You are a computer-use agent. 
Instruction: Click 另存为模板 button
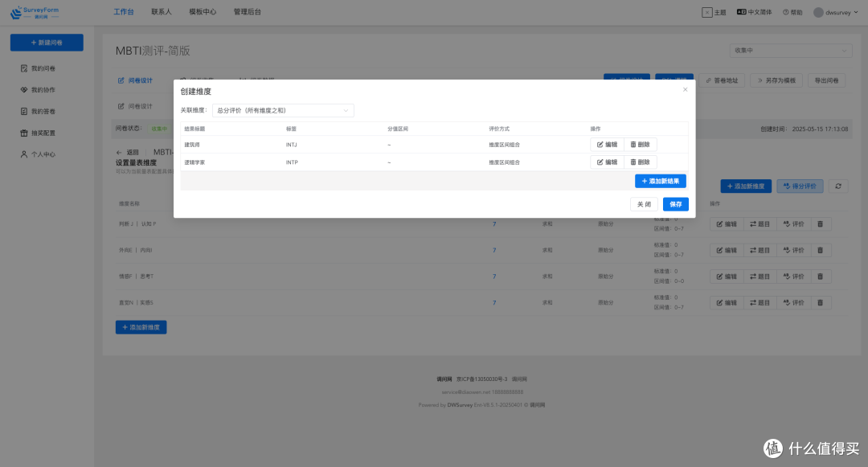[776, 80]
